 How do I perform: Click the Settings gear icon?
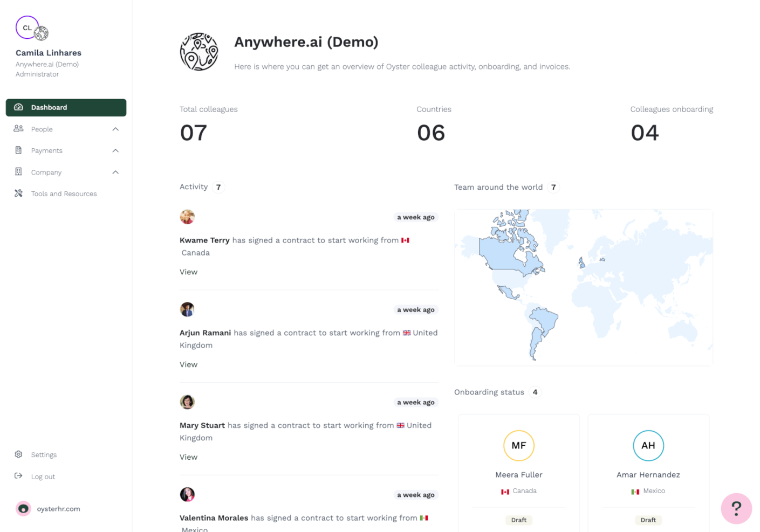click(19, 454)
